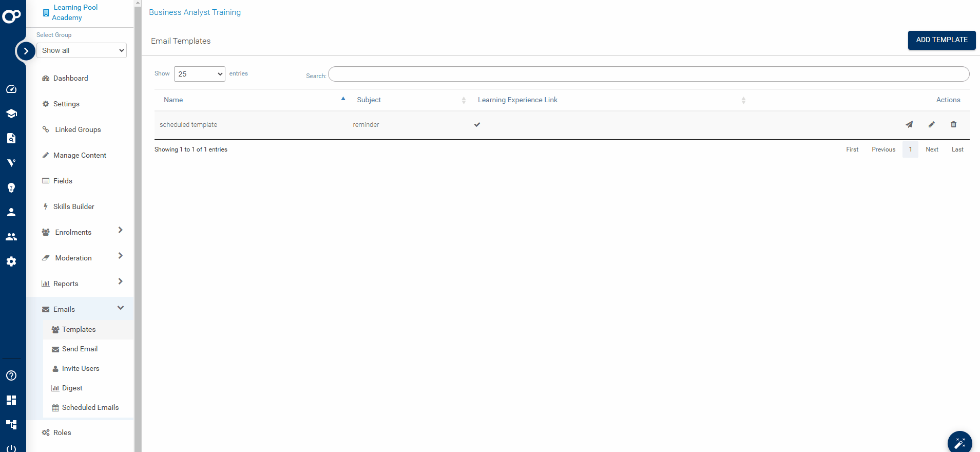Screen dimensions: 980x452
Task: Click the send paper-plane icon for scheduled template
Action: pos(909,124)
